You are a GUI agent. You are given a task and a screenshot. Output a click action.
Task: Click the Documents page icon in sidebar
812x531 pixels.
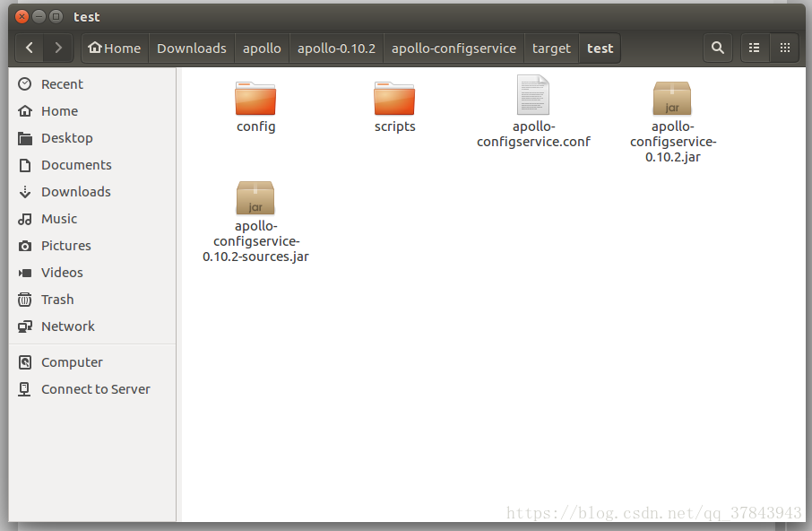pyautogui.click(x=25, y=165)
